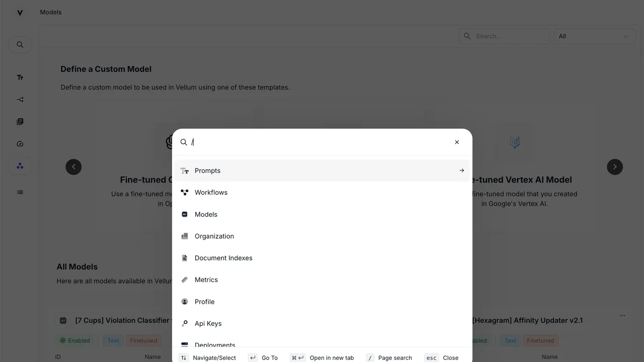
Task: Click the Organization row icon in the palette
Action: click(x=185, y=236)
